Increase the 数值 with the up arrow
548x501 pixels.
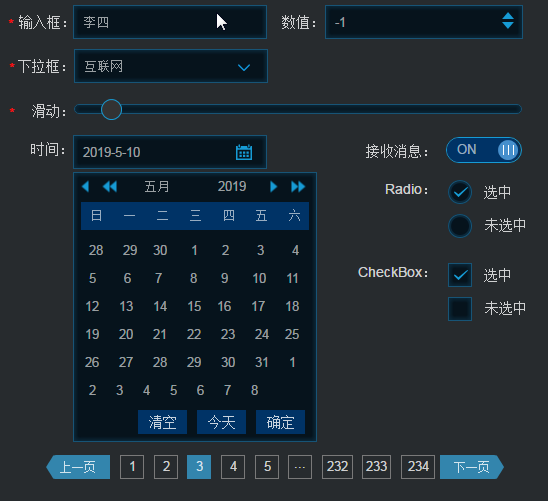pyautogui.click(x=508, y=16)
